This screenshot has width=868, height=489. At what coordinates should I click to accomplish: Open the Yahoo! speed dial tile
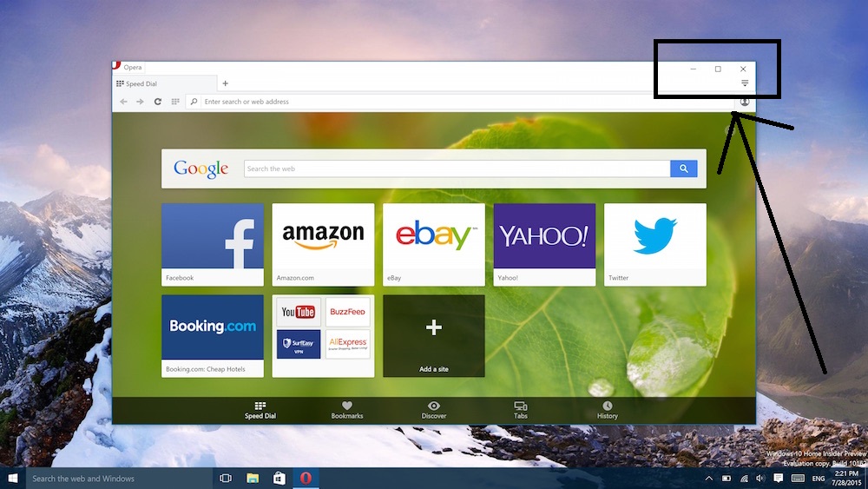pos(545,245)
